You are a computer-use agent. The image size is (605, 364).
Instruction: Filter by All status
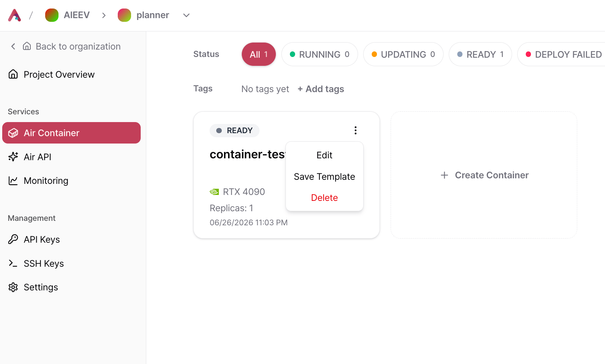(259, 54)
